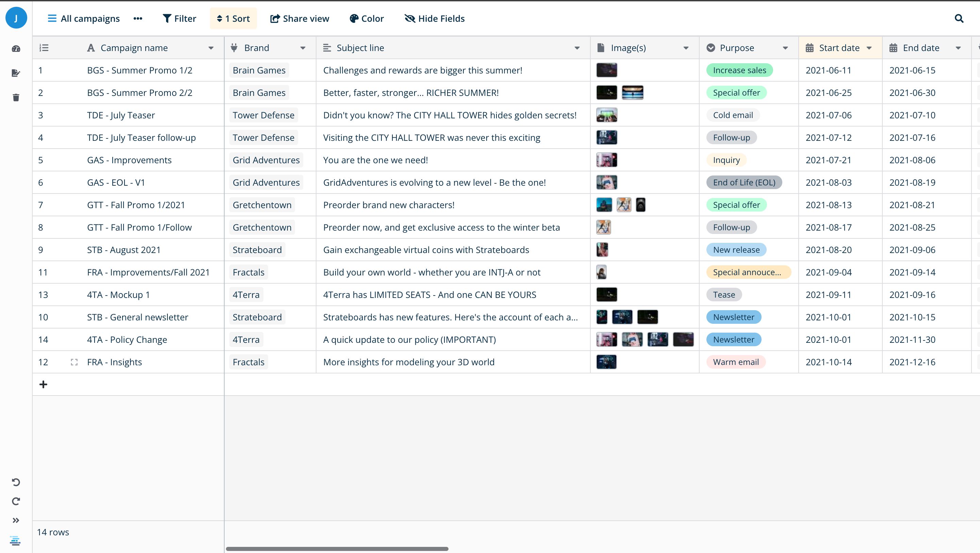Screen dimensions: 980x553
Task: Open the Start date column dropdown
Action: point(868,48)
